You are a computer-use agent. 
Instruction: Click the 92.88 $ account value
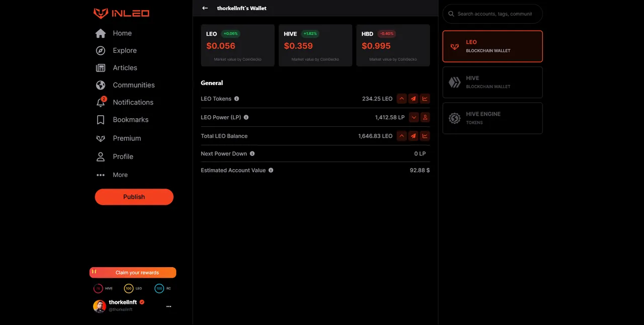pos(420,170)
